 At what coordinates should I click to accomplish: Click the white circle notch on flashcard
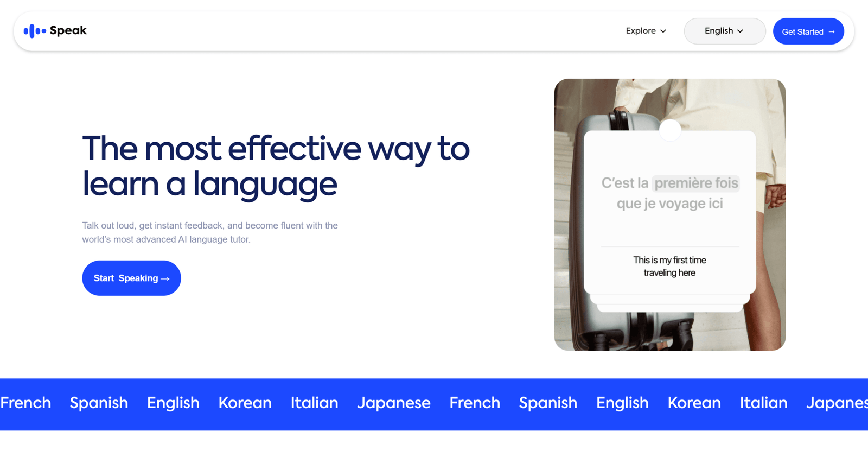click(x=670, y=130)
